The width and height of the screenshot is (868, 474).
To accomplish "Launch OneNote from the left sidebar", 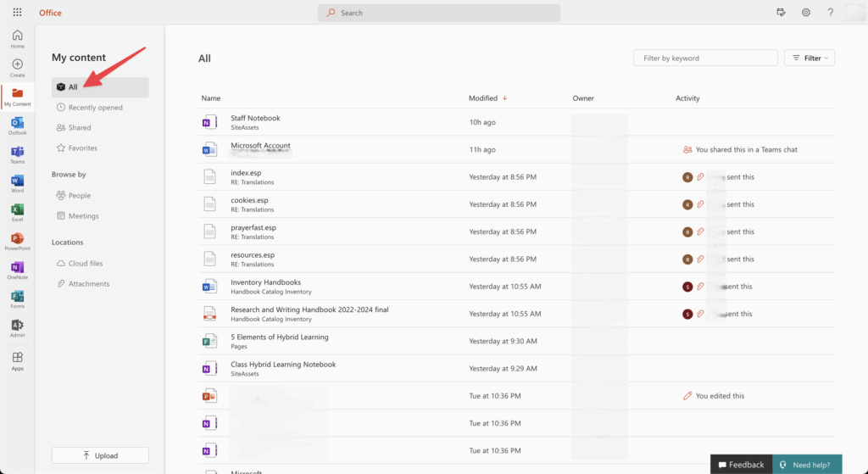I will [x=17, y=270].
